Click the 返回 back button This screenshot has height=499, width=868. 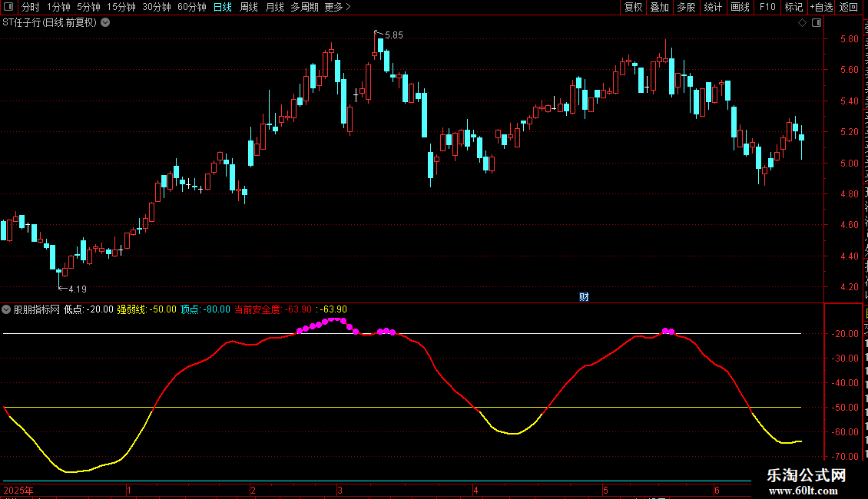coord(849,7)
